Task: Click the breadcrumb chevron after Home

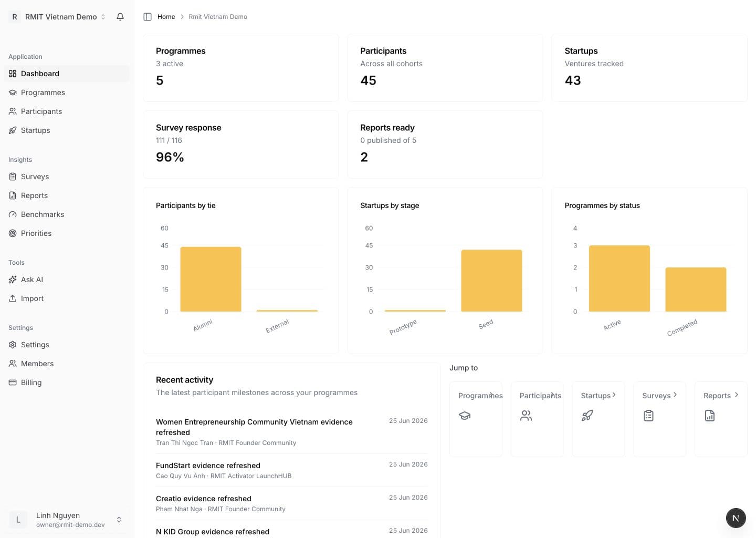Action: [182, 17]
